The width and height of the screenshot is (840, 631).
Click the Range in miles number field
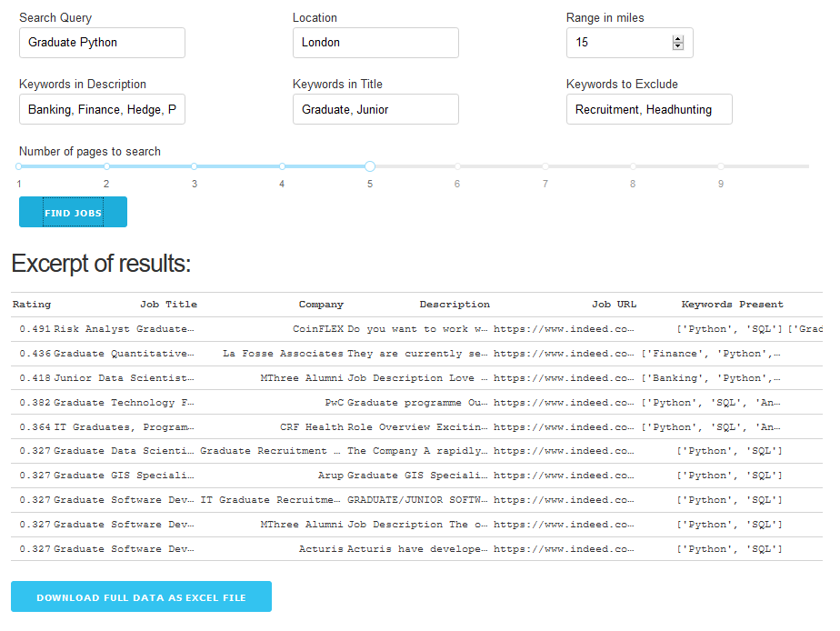(x=629, y=43)
